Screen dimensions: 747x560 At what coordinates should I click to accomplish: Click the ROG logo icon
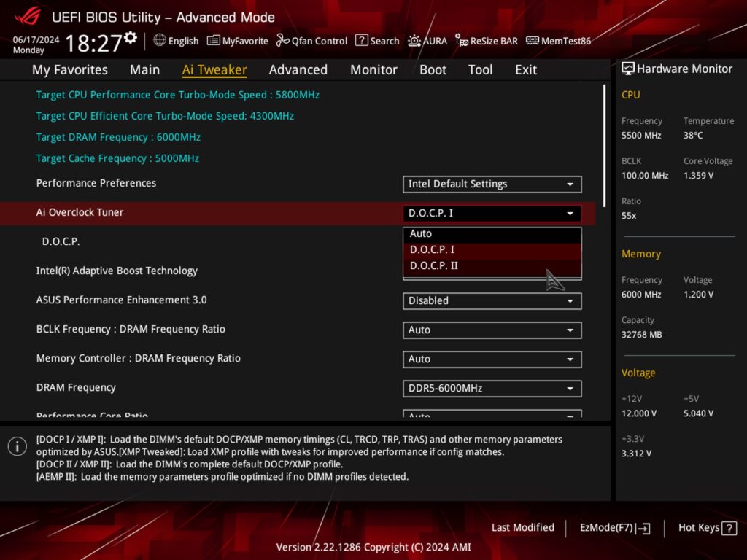coord(28,17)
